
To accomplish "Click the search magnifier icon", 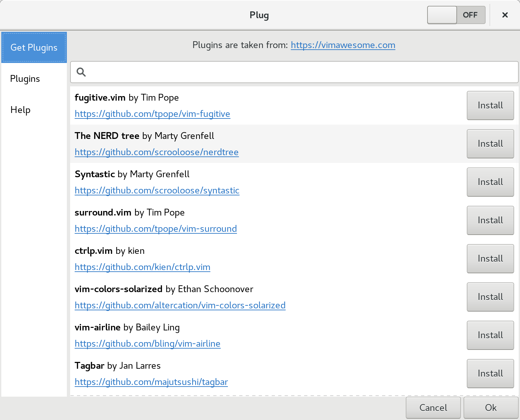I will click(81, 72).
